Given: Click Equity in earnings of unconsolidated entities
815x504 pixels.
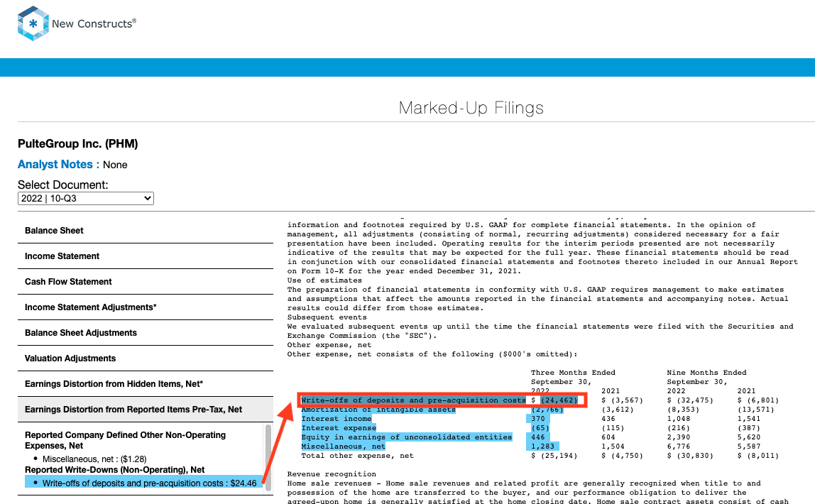Looking at the screenshot, I should tap(407, 437).
